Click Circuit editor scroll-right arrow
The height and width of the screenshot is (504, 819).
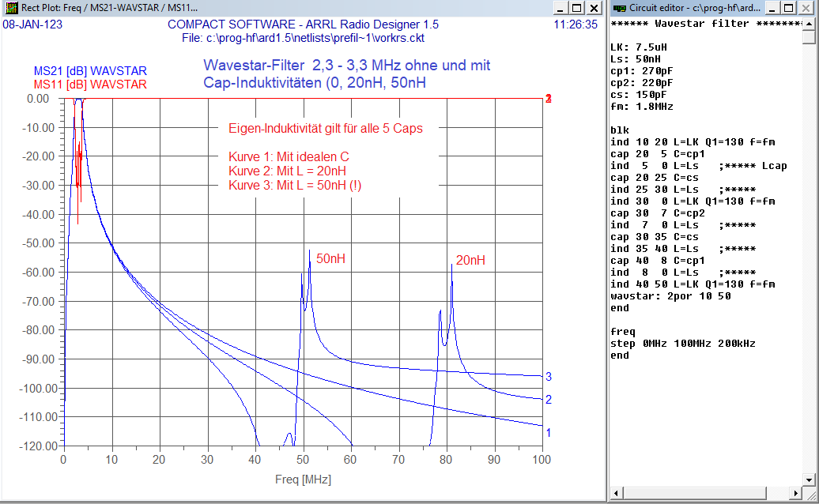tap(795, 493)
